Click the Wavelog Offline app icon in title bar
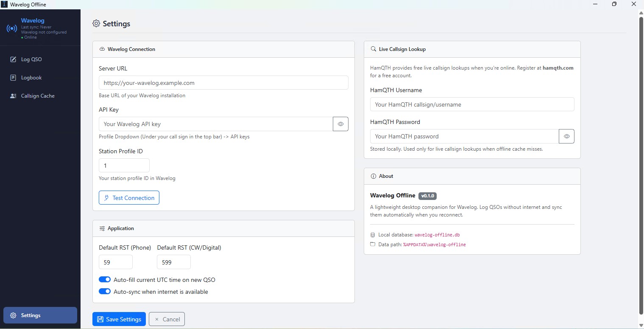The image size is (644, 329). pyautogui.click(x=4, y=4)
